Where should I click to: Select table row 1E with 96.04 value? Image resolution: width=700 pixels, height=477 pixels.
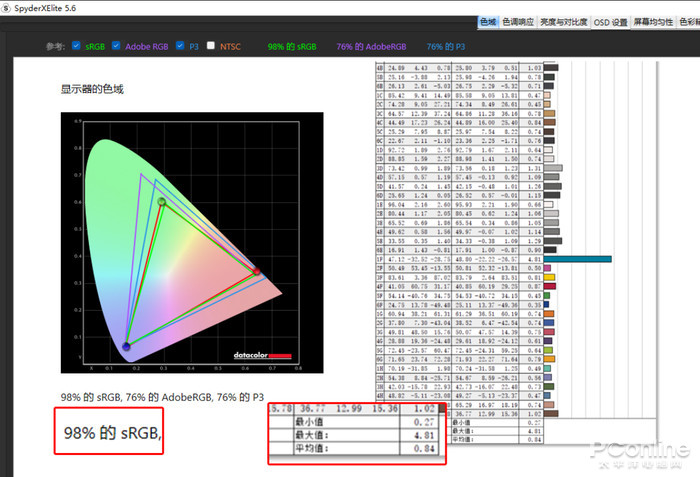459,205
